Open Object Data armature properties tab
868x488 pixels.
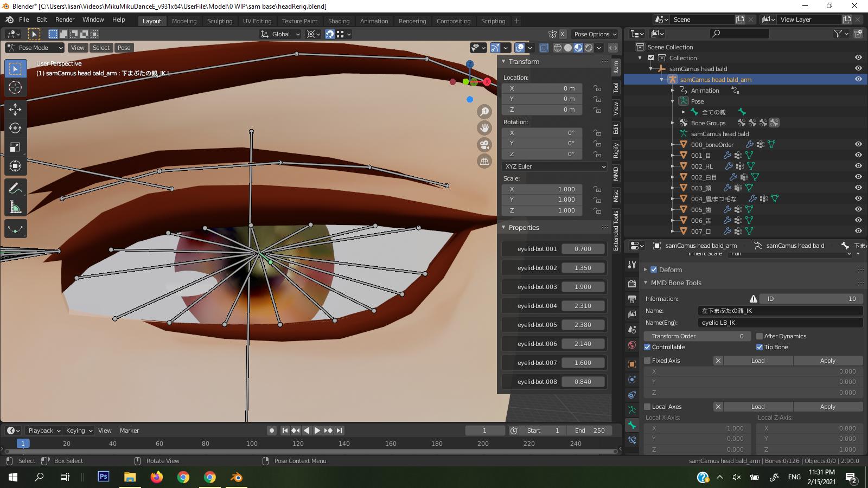(x=632, y=410)
